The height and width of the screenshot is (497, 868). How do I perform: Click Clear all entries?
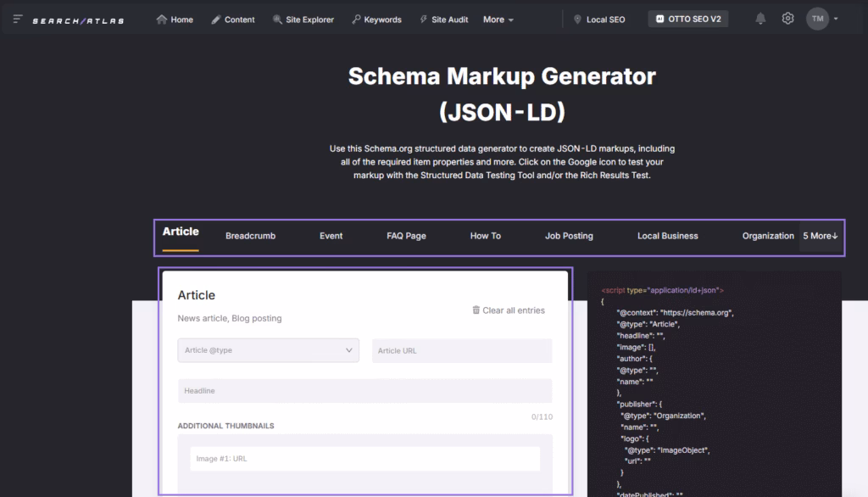pyautogui.click(x=509, y=310)
